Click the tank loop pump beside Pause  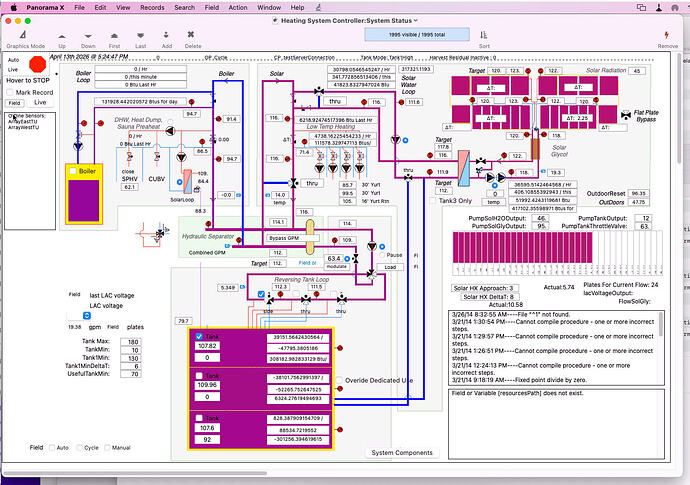(372, 246)
